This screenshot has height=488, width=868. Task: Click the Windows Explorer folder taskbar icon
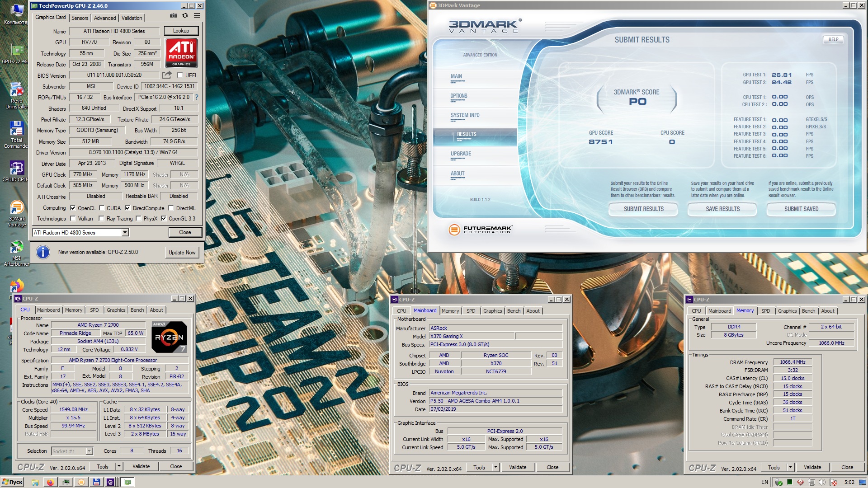[x=35, y=482]
